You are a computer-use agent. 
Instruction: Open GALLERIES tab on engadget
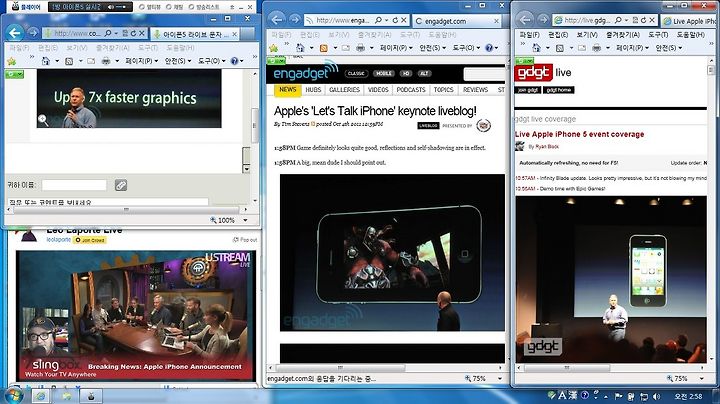click(344, 90)
